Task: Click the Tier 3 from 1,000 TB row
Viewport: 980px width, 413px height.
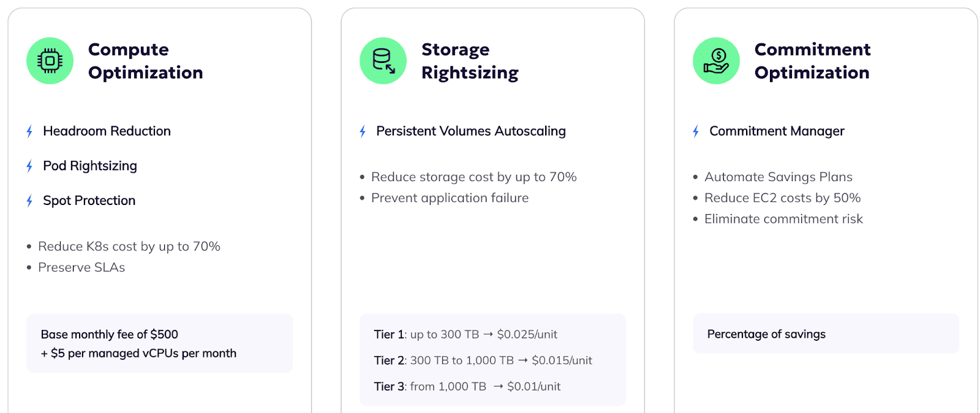Action: (467, 387)
